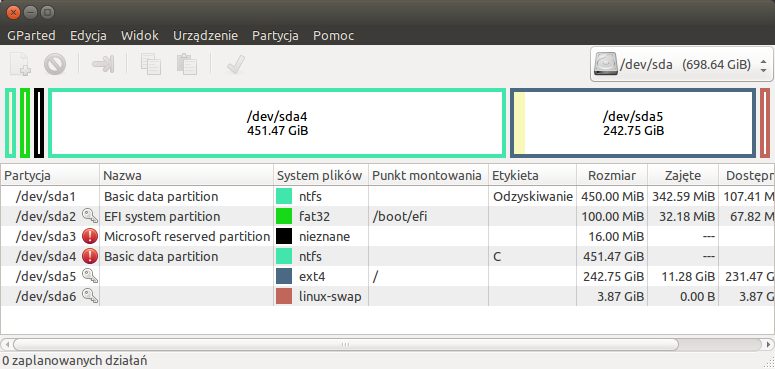This screenshot has width=775, height=369.
Task: Click the key icon beside /dev/sda5
Action: pos(89,276)
